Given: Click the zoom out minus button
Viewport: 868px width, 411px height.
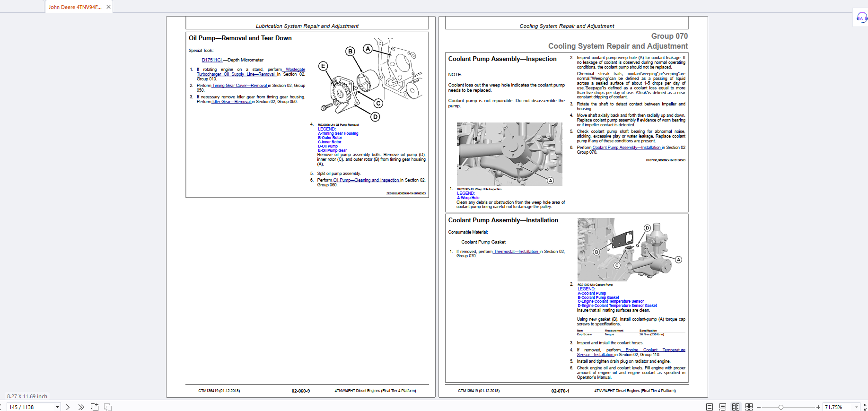Looking at the screenshot, I should pos(759,407).
